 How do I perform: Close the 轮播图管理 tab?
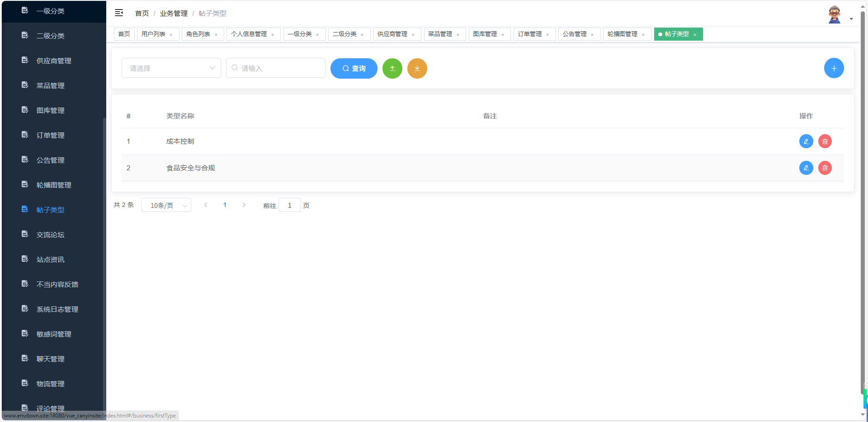coord(643,34)
